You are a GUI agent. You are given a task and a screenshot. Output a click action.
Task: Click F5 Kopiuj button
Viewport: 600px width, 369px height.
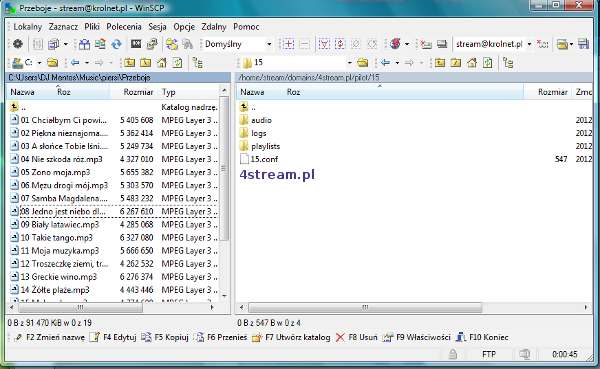[165, 337]
